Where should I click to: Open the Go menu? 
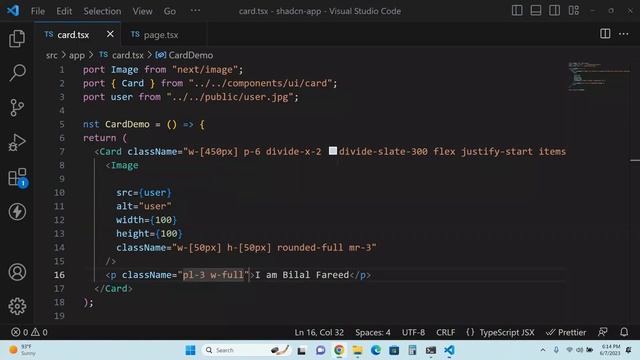coord(169,11)
